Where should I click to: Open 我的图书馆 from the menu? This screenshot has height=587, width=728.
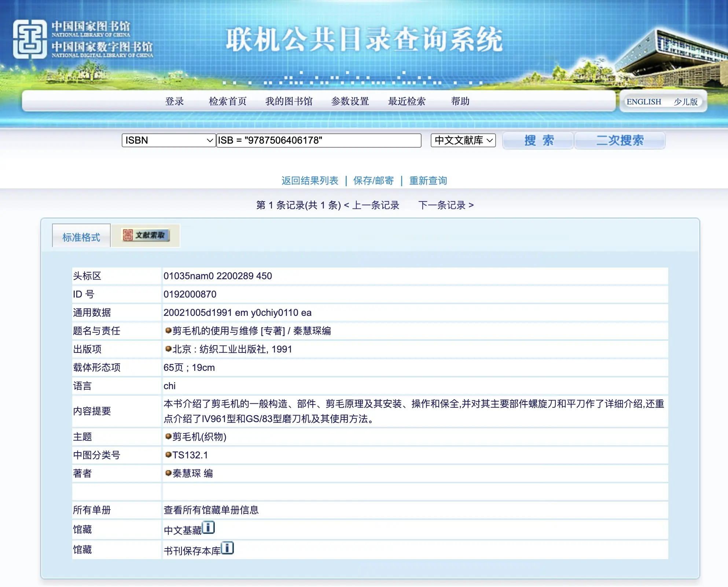(x=289, y=101)
